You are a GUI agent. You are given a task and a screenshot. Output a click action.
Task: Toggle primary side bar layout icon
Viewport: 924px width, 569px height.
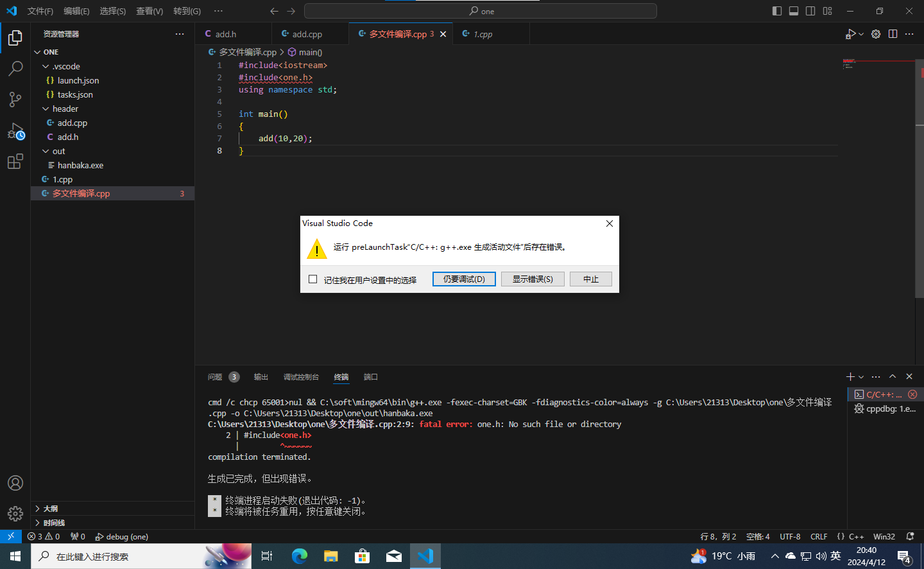tap(777, 11)
